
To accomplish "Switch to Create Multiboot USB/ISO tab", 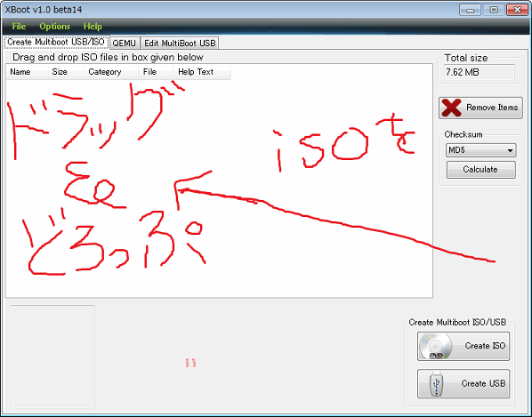I will 56,43.
